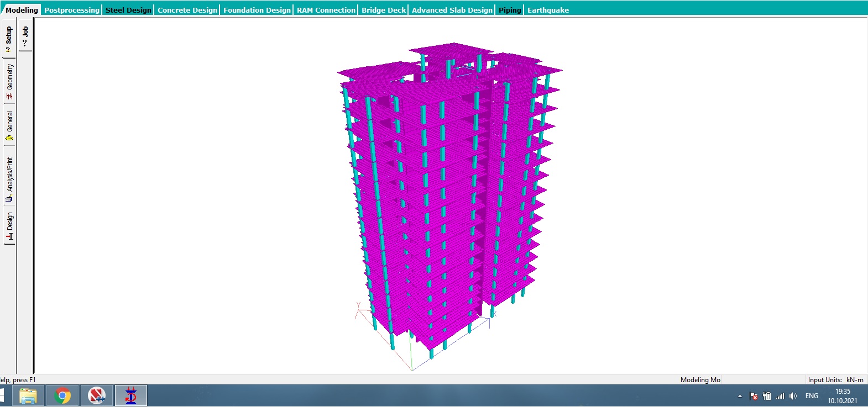This screenshot has width=868, height=407.
Task: Open the Earthquake tab
Action: 548,10
